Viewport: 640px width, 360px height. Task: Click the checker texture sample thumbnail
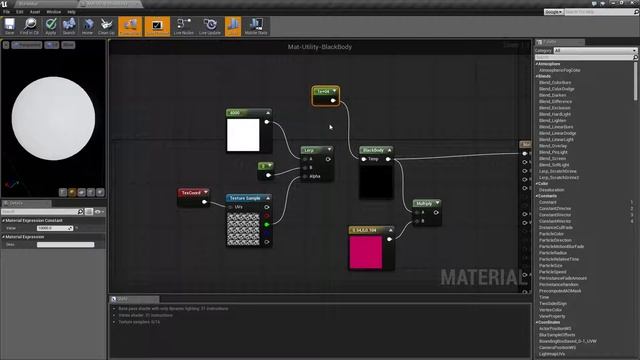point(243,229)
